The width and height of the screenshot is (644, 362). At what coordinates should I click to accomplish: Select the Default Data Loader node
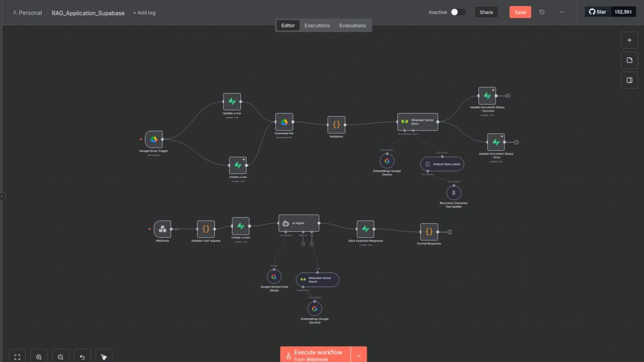pyautogui.click(x=441, y=163)
